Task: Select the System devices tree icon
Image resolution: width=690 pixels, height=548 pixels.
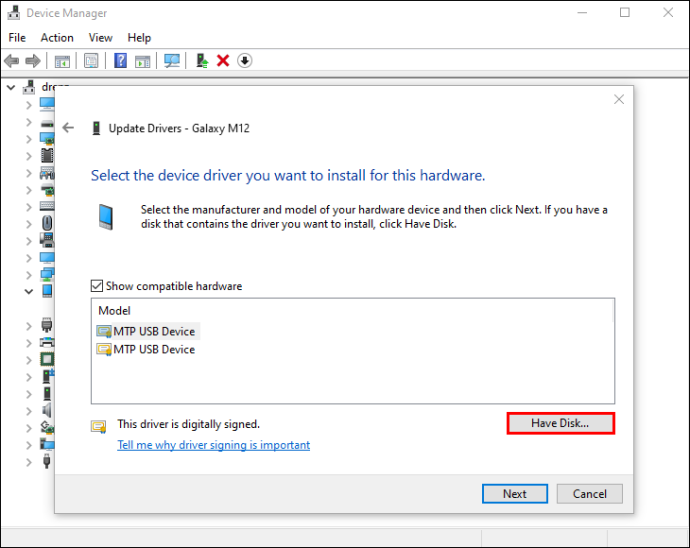Action: pos(47,445)
